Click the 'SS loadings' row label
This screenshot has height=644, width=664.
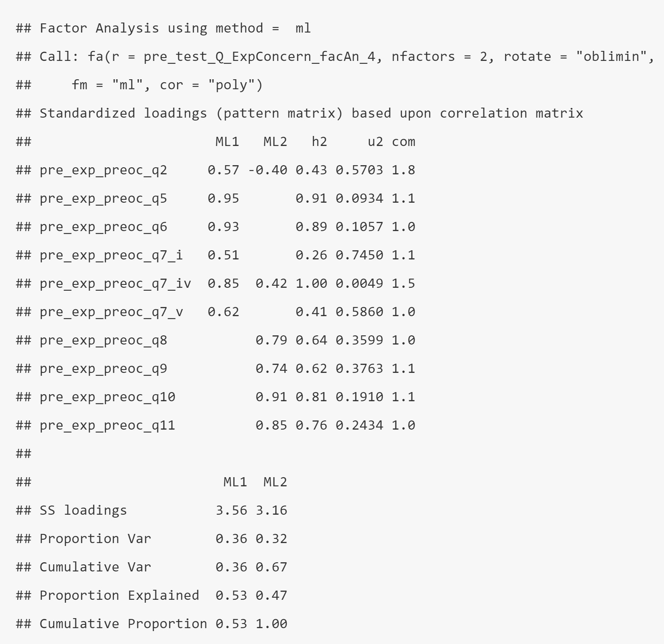click(x=83, y=511)
